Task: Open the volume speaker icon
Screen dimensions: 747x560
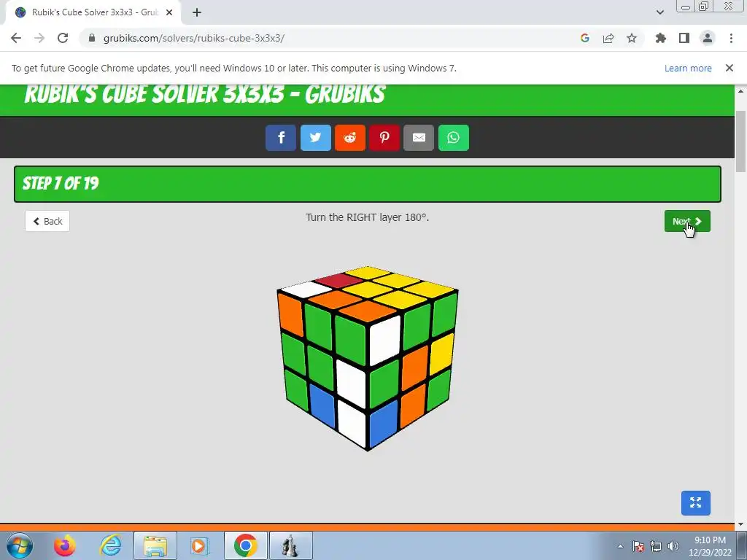Action: 673,546
